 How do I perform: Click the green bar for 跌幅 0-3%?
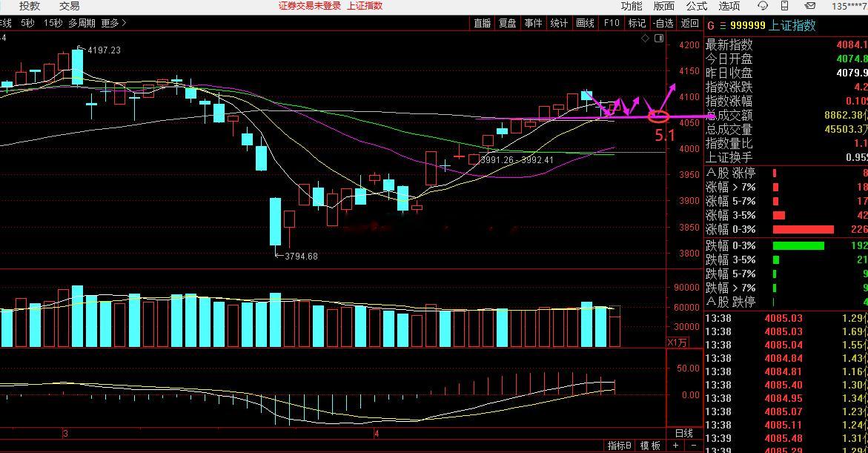798,245
